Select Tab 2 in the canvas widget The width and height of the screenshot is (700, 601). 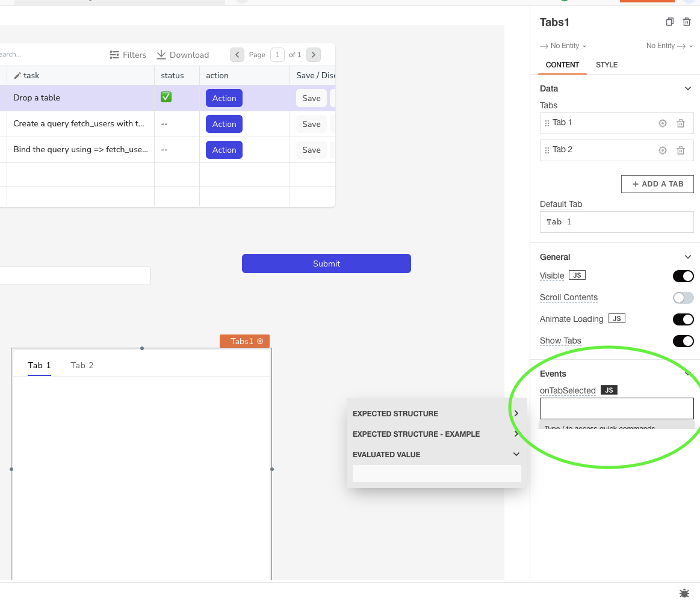(82, 365)
